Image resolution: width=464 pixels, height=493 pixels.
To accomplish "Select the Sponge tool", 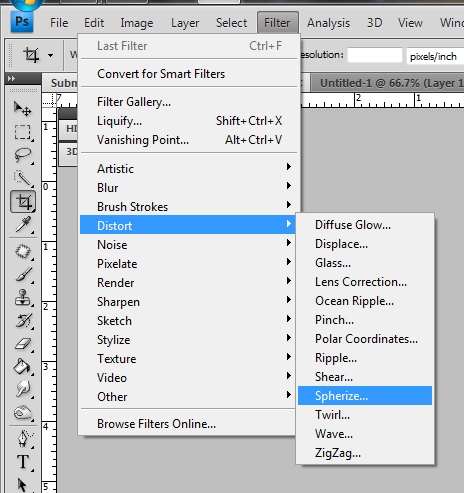I will [22, 413].
